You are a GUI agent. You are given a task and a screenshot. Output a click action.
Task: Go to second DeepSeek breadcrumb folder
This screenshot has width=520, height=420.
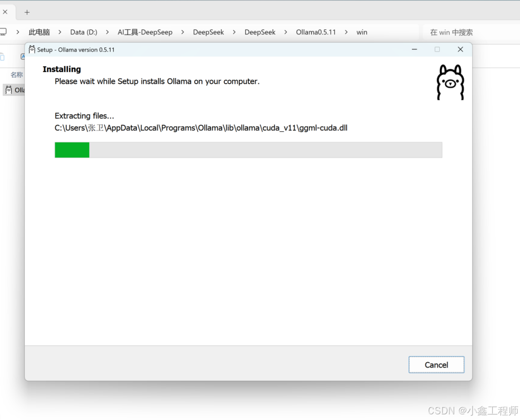260,32
